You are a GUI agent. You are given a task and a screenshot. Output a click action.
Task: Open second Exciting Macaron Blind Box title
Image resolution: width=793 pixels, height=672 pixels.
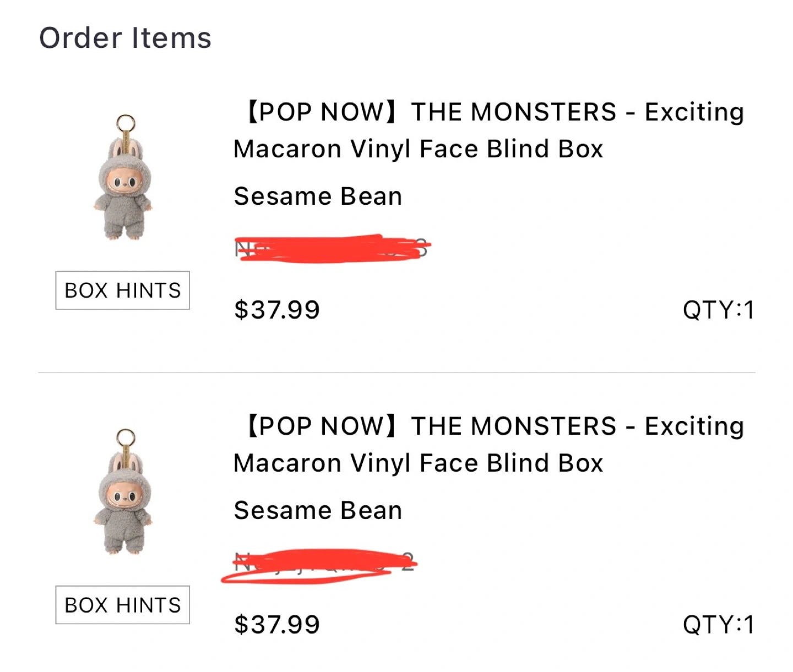click(488, 445)
